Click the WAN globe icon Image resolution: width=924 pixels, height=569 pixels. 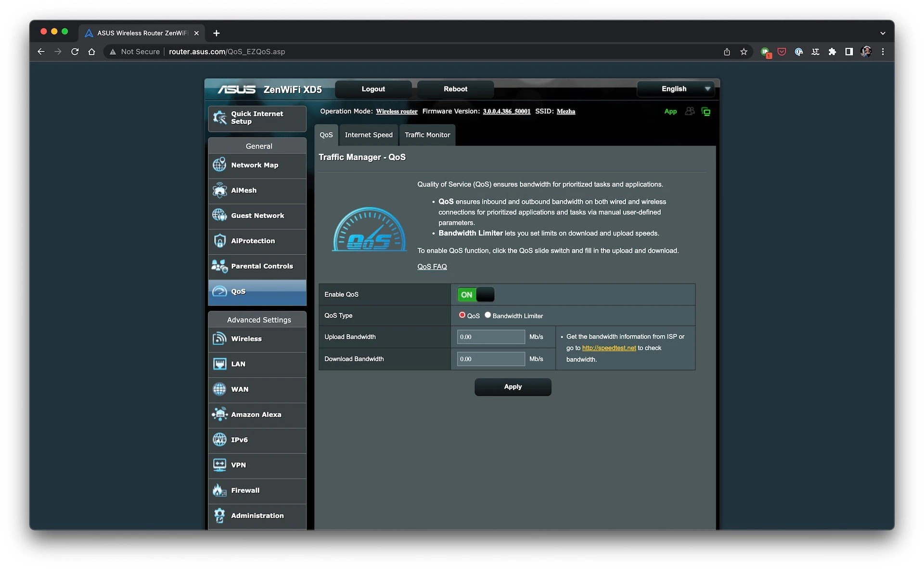pyautogui.click(x=219, y=389)
